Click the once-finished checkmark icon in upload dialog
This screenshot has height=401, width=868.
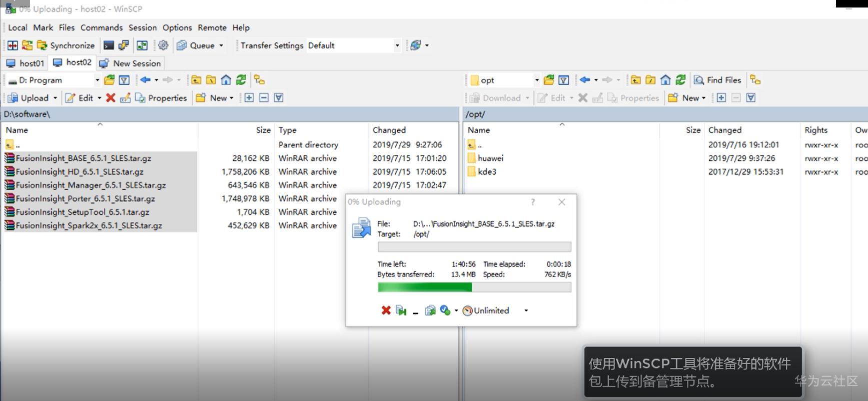(x=445, y=310)
